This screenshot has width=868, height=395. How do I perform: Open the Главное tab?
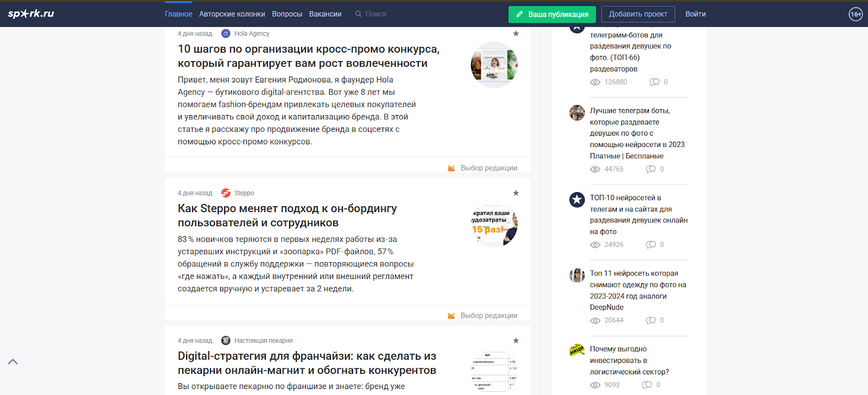178,14
